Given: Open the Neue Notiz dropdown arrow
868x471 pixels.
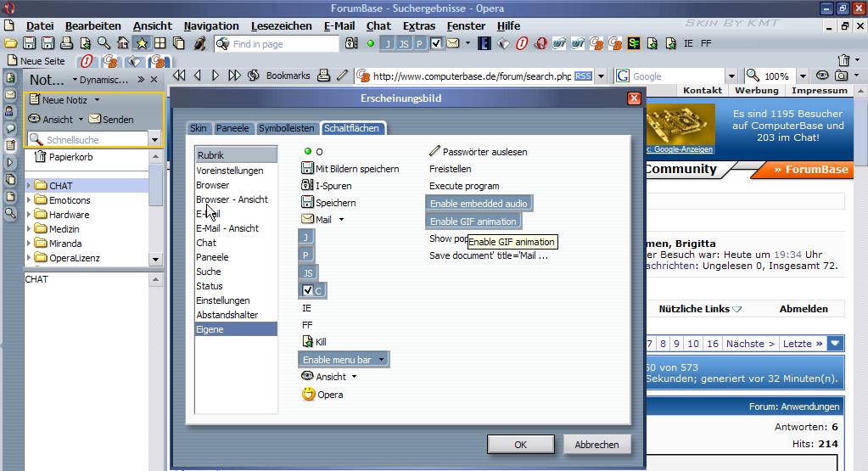Looking at the screenshot, I should (97, 100).
